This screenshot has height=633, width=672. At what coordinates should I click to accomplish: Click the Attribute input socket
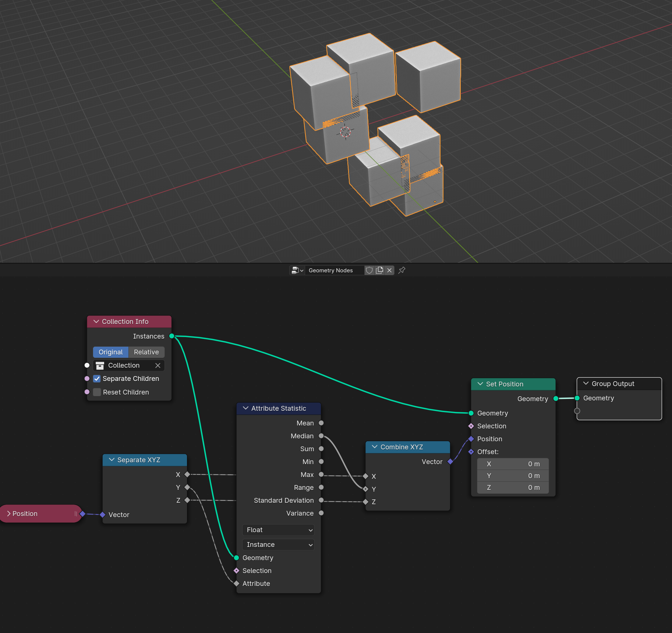click(x=237, y=584)
